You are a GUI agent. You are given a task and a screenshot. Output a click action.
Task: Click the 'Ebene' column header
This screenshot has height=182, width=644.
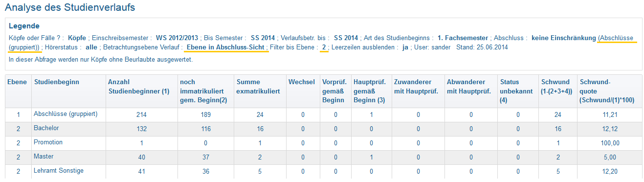(x=17, y=82)
